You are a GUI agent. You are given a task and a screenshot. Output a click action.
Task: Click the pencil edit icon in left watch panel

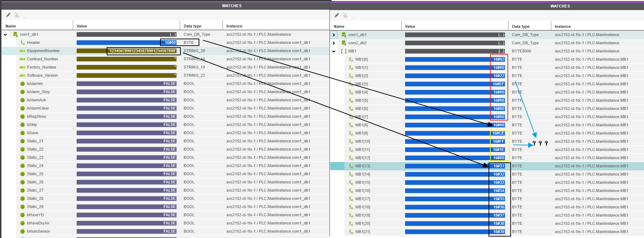pyautogui.click(x=8, y=15)
